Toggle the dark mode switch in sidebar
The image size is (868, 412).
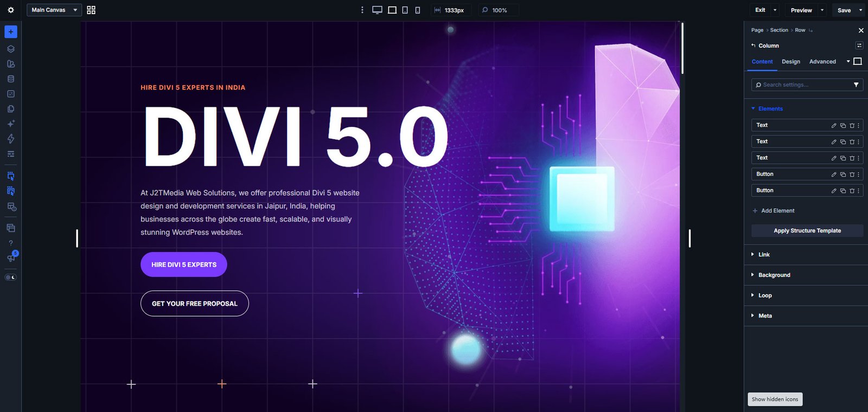coord(11,277)
